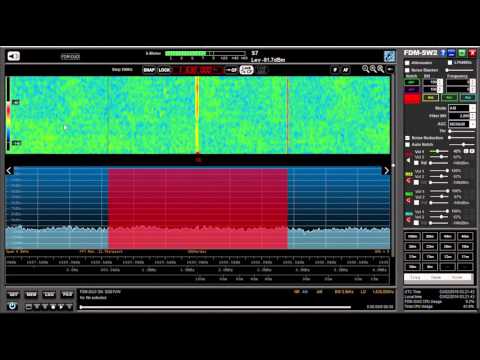The height and width of the screenshot is (360, 480).
Task: Enable the Noise Blanker checkbox
Action: coord(407,70)
